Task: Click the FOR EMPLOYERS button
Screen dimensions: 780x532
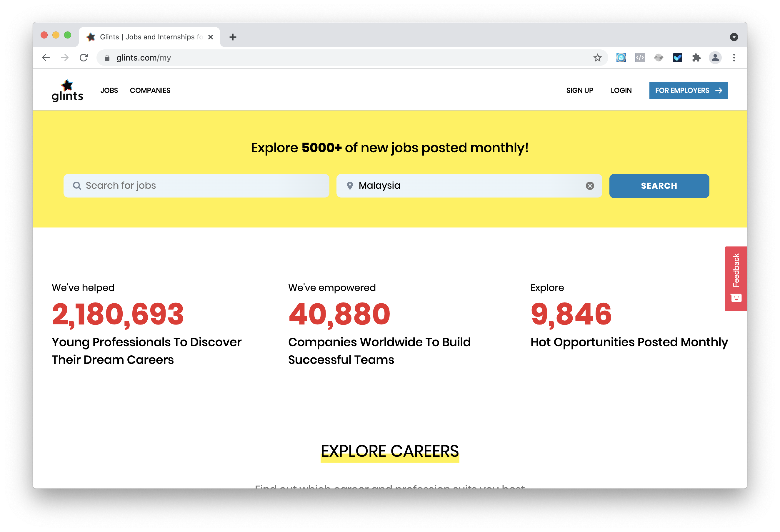Action: pos(688,91)
